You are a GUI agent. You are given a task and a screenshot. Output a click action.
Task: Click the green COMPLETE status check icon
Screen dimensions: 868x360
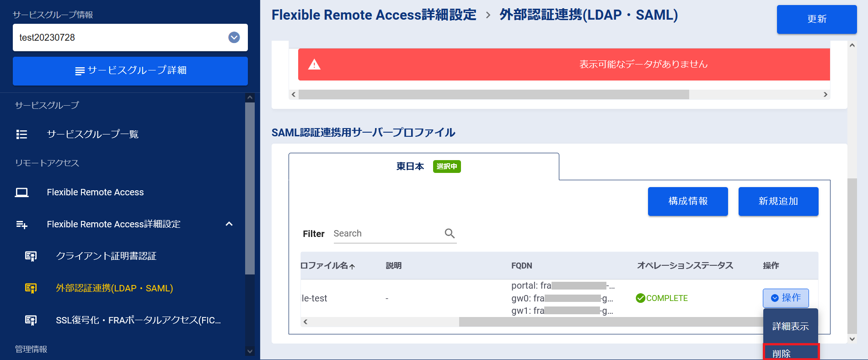click(x=640, y=298)
